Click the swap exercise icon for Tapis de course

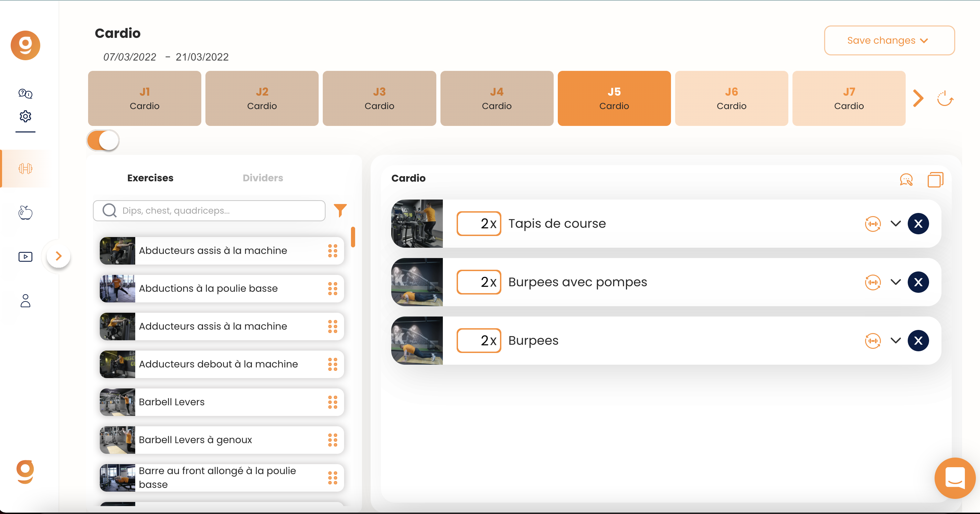tap(873, 224)
